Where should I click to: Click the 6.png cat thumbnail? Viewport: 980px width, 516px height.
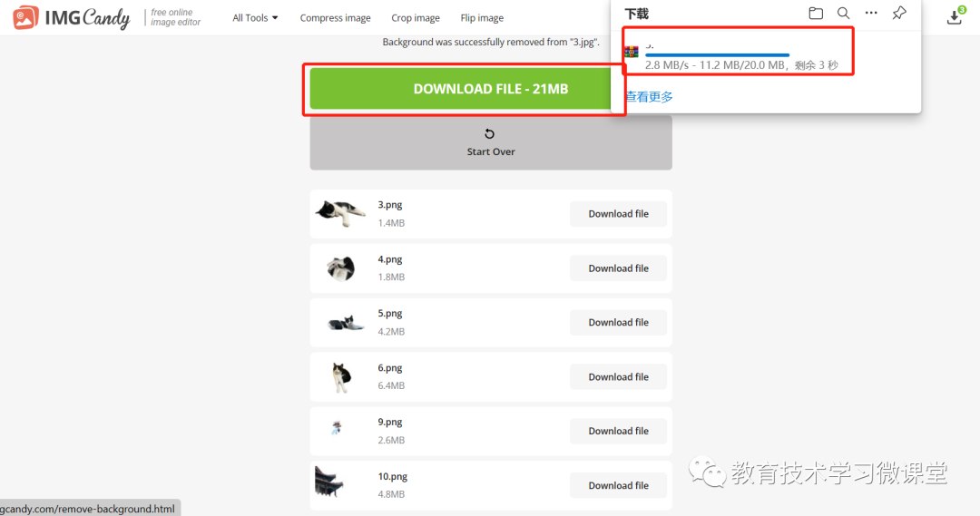pos(341,377)
